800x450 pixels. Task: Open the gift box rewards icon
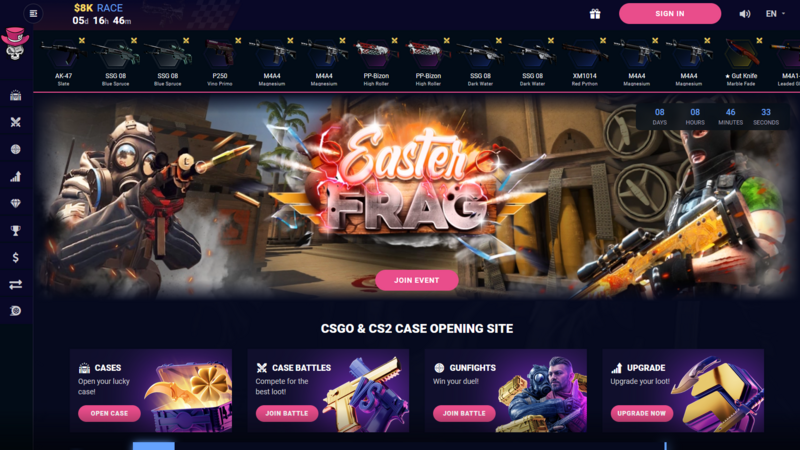pos(595,14)
